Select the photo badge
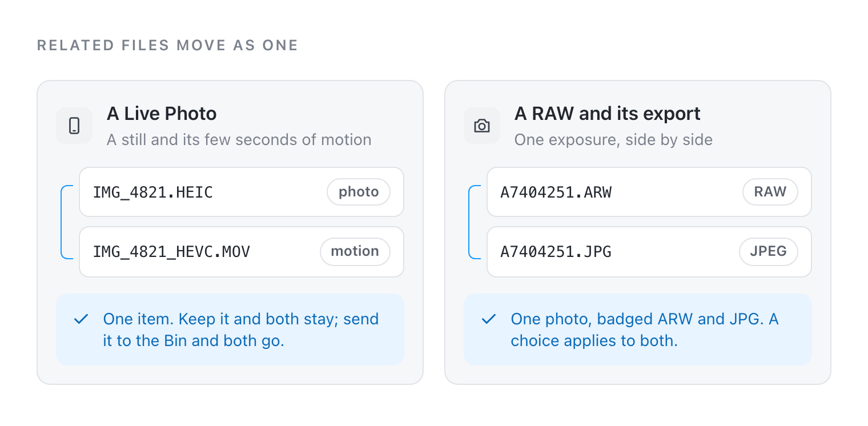This screenshot has width=868, height=426. (x=359, y=192)
